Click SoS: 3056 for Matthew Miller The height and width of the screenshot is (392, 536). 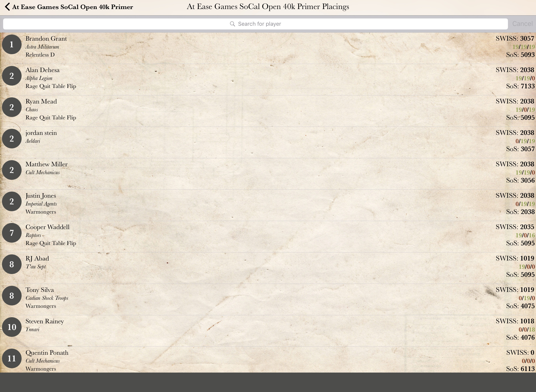(x=520, y=180)
